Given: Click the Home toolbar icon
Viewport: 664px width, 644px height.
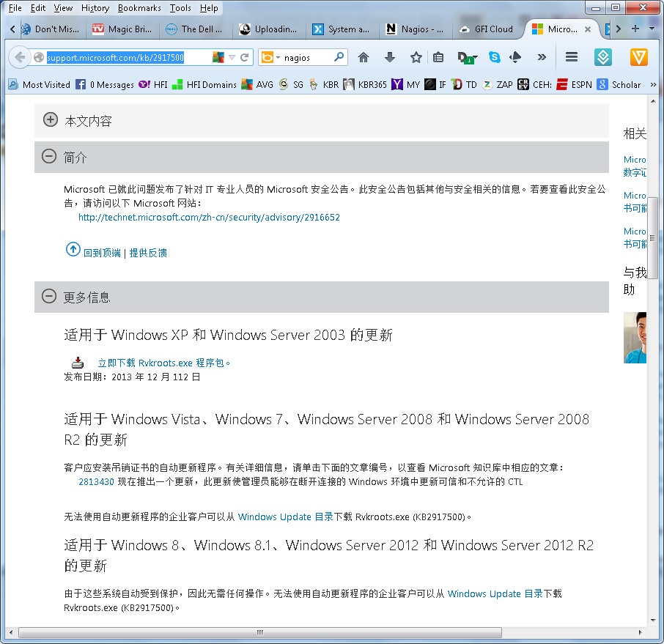Looking at the screenshot, I should click(364, 57).
